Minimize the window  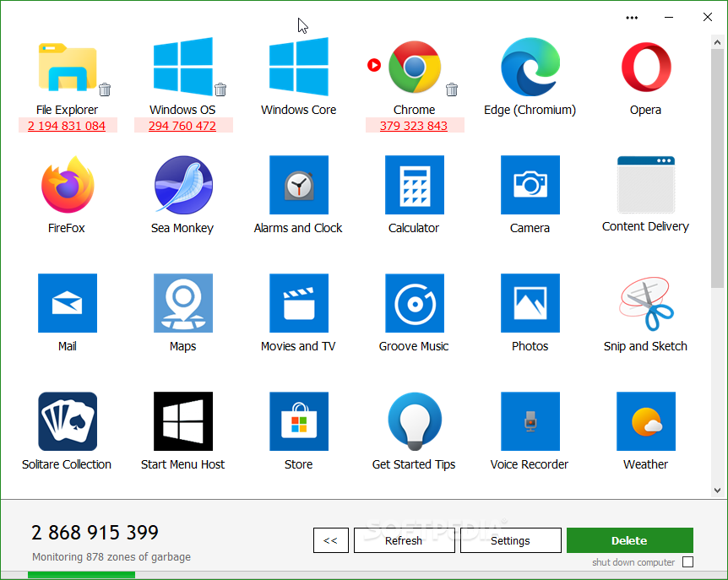[669, 18]
